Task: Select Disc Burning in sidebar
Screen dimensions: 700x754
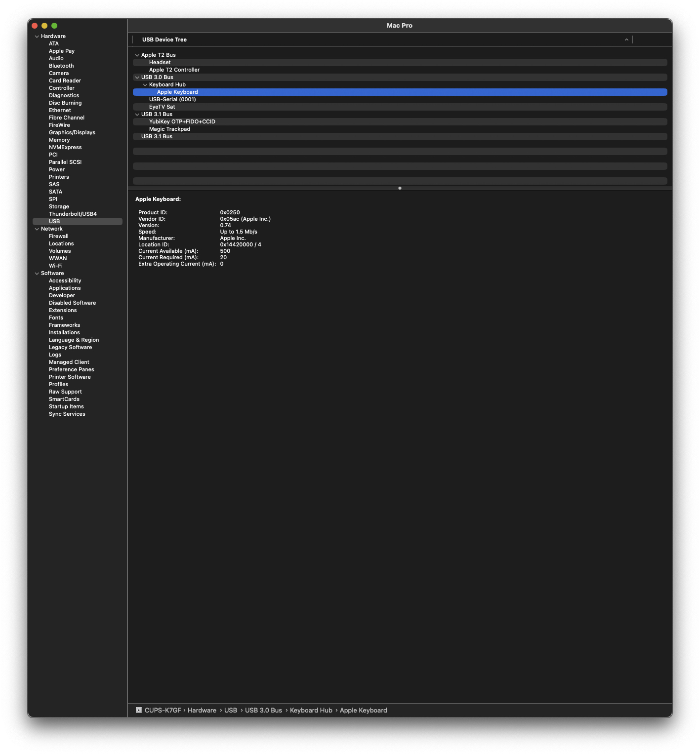Action: click(65, 103)
